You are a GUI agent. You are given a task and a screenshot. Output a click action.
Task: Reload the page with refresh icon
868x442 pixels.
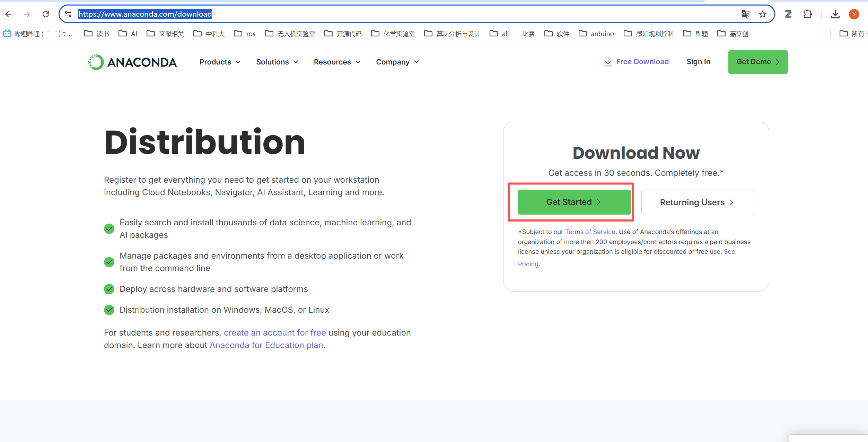pyautogui.click(x=46, y=14)
